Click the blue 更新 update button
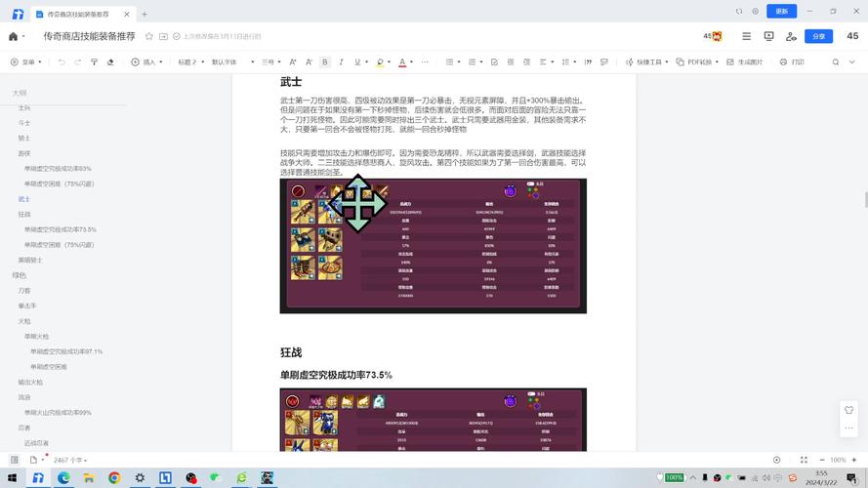The width and height of the screenshot is (868, 488). coord(781,11)
